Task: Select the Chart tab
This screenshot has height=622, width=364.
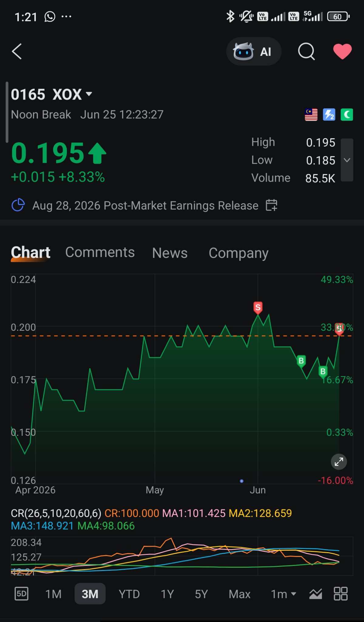Action: pos(31,252)
